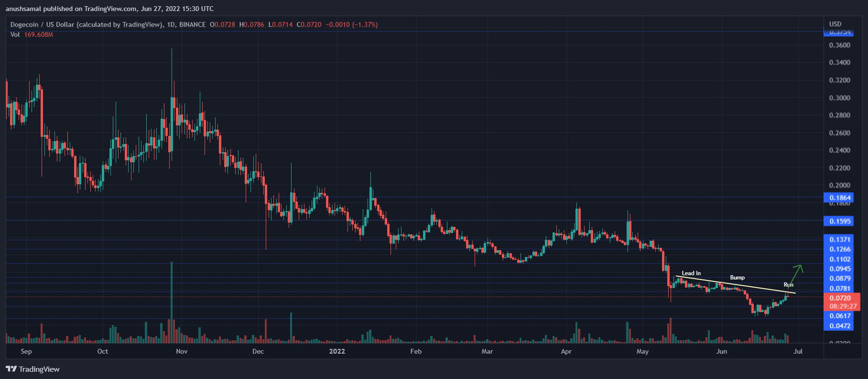Click the 08:29:27 candle countdown timer
868x379 pixels.
point(843,306)
